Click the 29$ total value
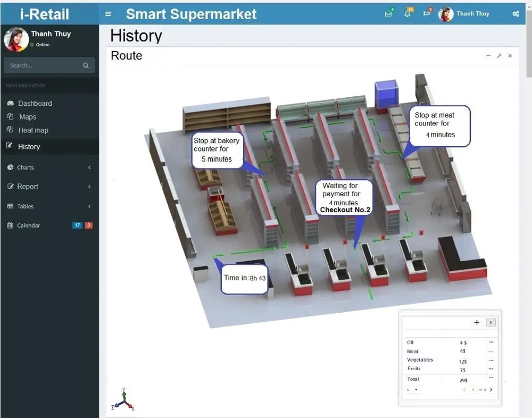Screen dimensions: 532x418 pyautogui.click(x=463, y=380)
